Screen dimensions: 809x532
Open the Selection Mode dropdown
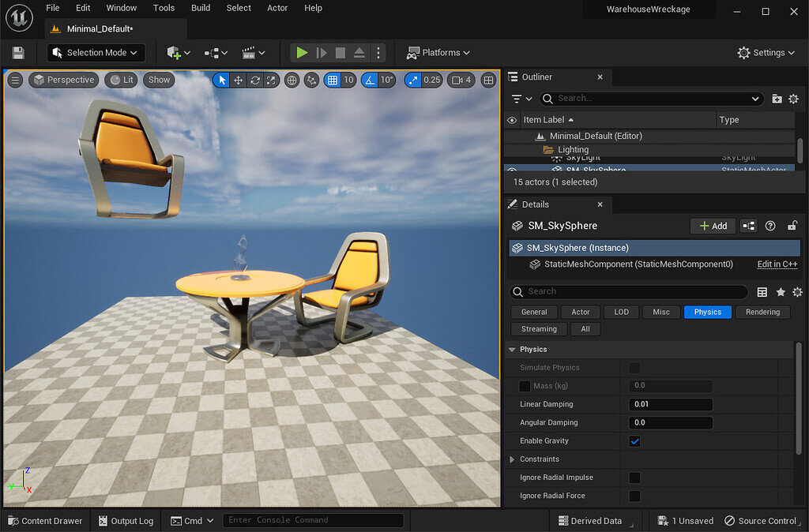96,52
